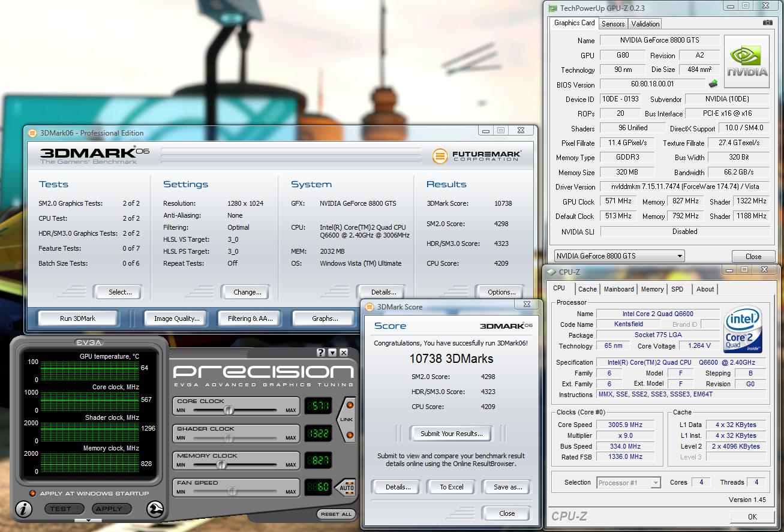Image resolution: width=784 pixels, height=532 pixels.
Task: Switch to the Sensors tab in GPU-Z
Action: pos(613,24)
